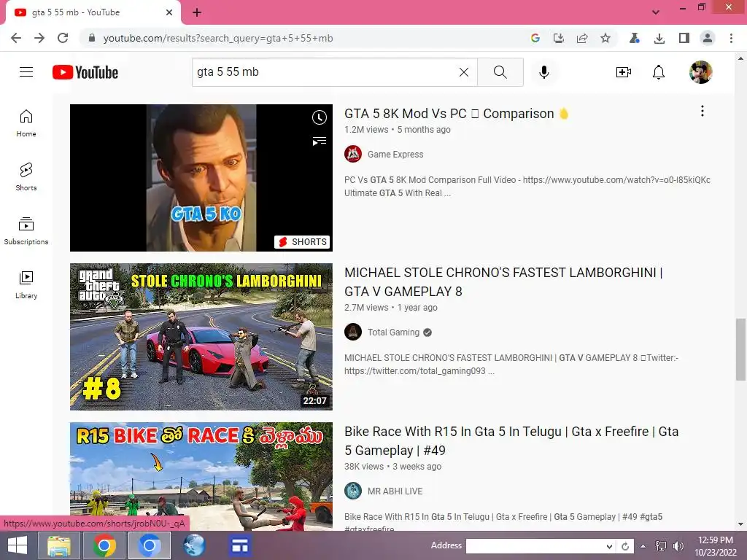Bookmark this page with the star icon
This screenshot has height=560, width=747.
(x=605, y=38)
